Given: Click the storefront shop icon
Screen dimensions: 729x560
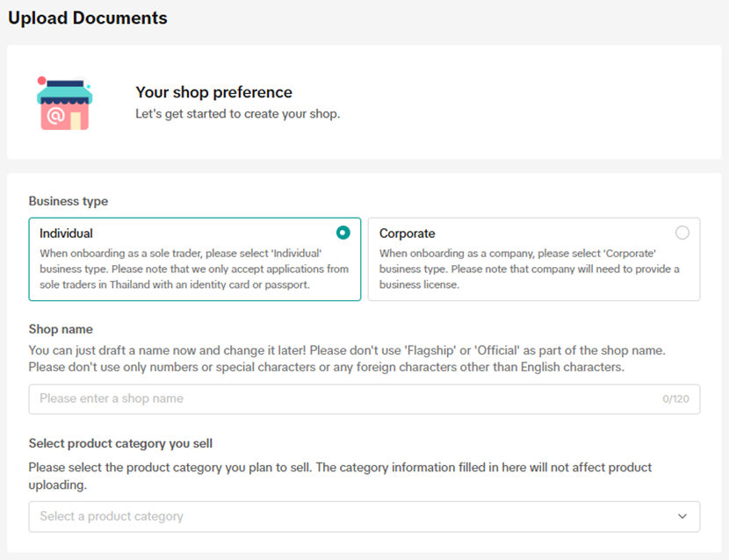Looking at the screenshot, I should pos(64,103).
